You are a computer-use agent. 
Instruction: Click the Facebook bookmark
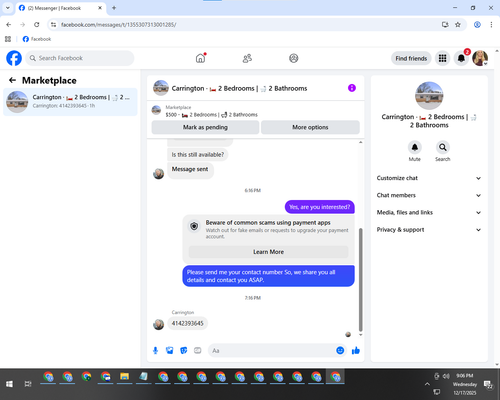[x=37, y=39]
